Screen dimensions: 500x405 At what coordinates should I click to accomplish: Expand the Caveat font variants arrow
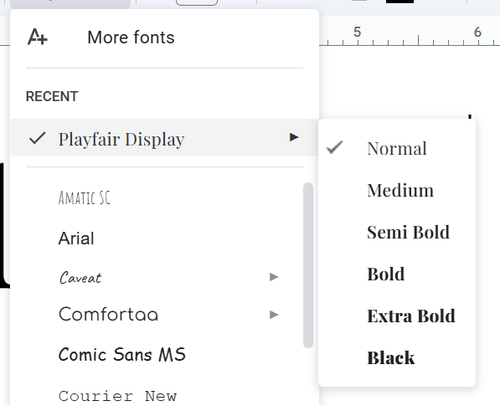coord(274,277)
